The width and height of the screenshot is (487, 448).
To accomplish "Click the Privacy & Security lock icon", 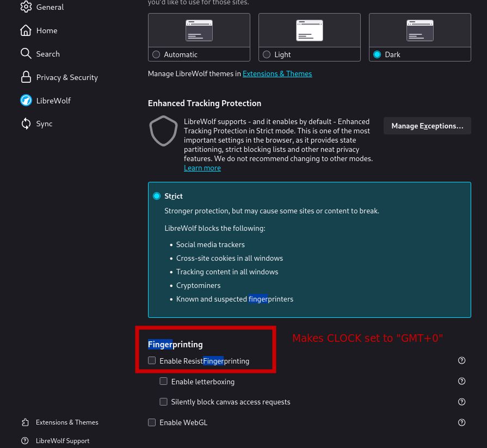I will pos(26,77).
